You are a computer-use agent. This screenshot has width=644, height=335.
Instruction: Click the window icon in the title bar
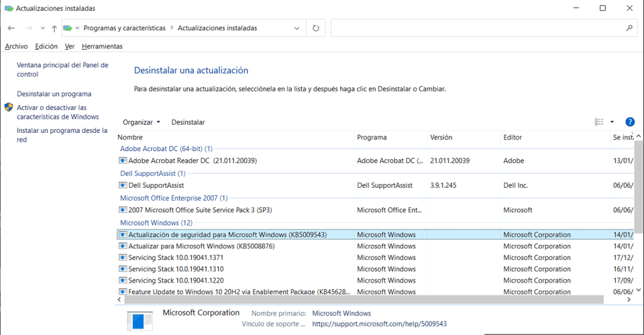9,8
